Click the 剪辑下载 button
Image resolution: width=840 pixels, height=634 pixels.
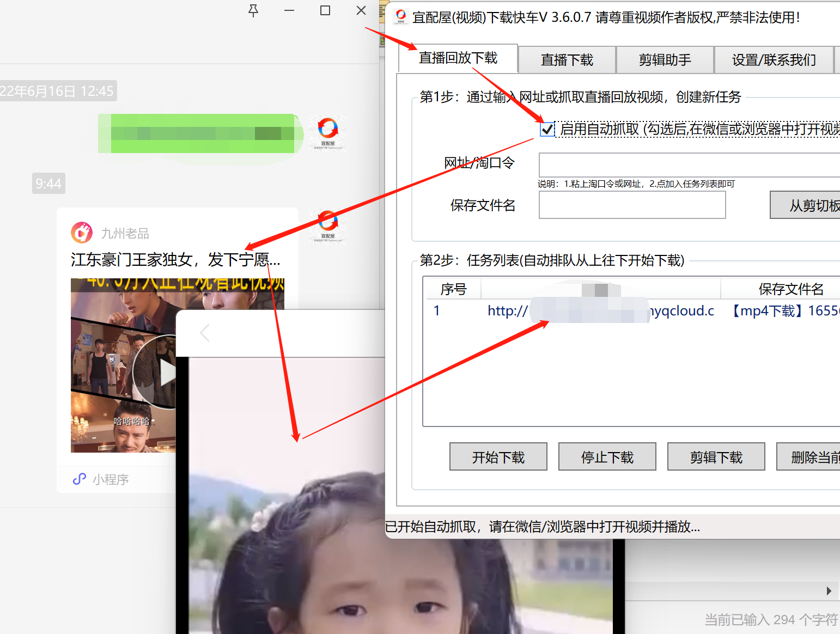tap(716, 456)
